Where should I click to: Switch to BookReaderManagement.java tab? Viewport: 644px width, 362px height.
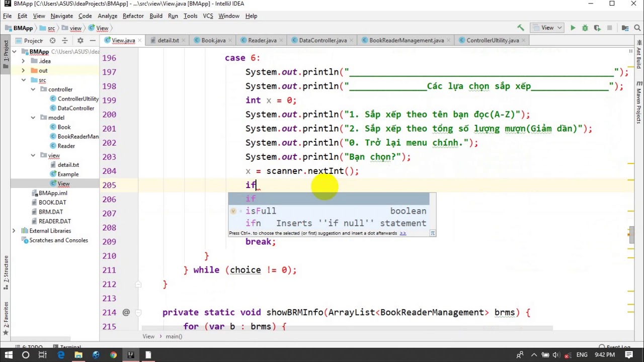coord(407,40)
